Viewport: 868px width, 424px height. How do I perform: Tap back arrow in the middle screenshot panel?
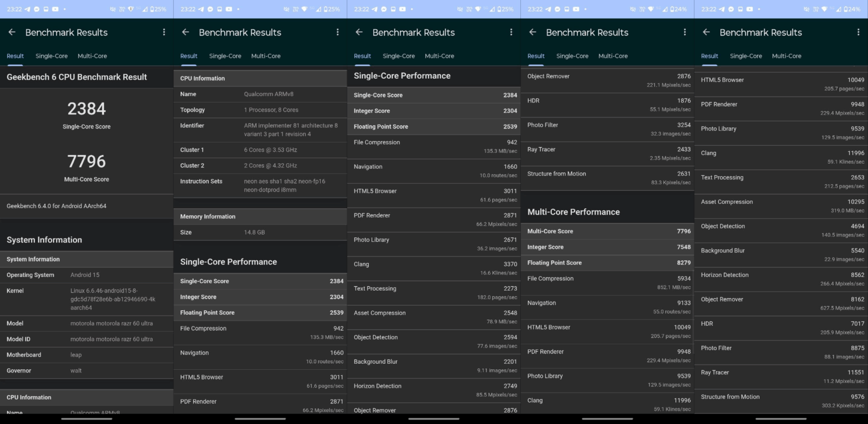[x=359, y=33]
